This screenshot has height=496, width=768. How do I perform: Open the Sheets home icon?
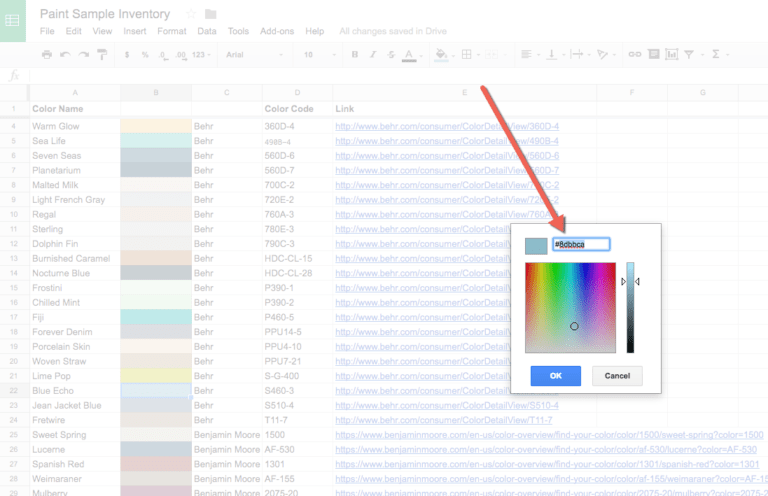tap(14, 20)
